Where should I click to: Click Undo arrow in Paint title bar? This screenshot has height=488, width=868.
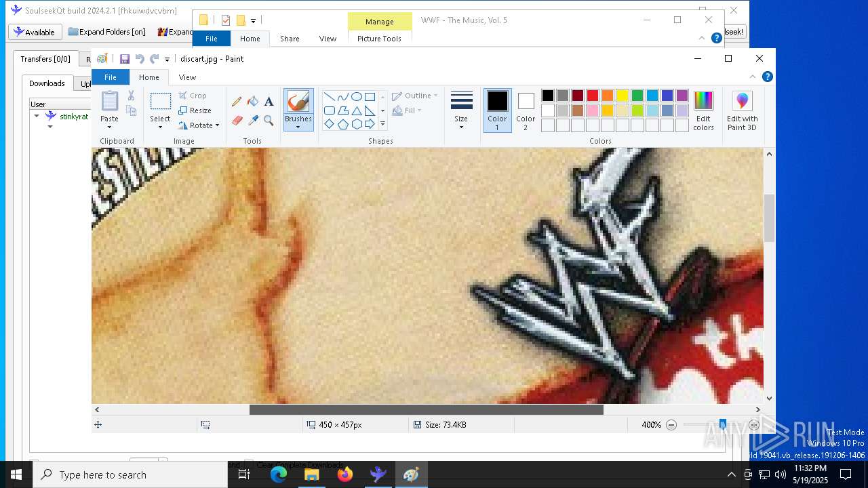140,59
